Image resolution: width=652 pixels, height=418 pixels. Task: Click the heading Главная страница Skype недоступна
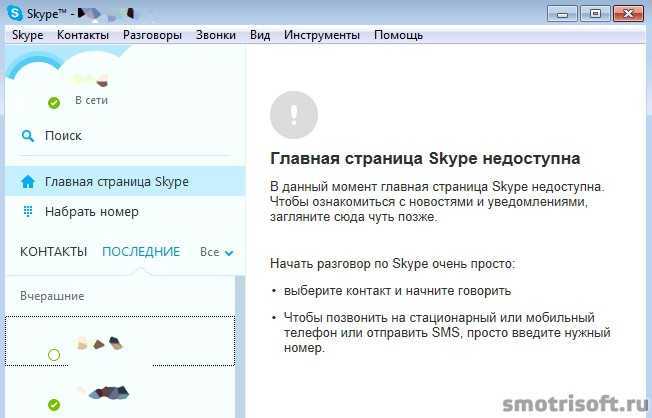click(x=425, y=158)
